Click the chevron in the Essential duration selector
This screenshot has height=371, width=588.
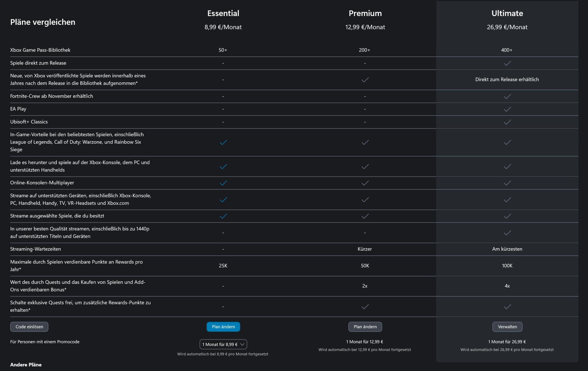[x=242, y=344]
